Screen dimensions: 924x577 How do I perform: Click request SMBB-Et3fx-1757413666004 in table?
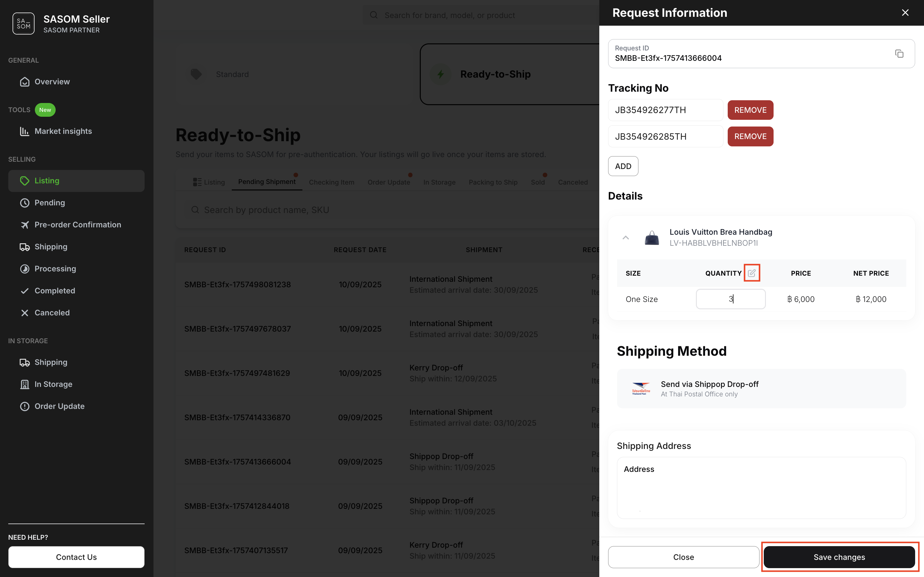click(x=238, y=462)
